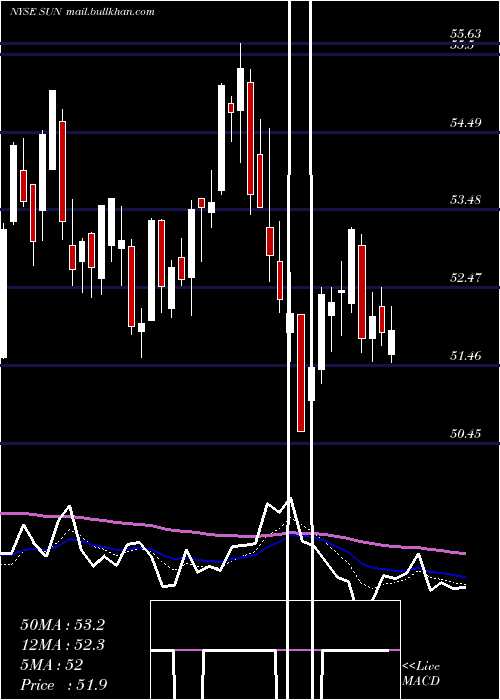Screen dimensions: 500x700
Task: Click the 12MA : 52.3 readout
Action: click(62, 645)
